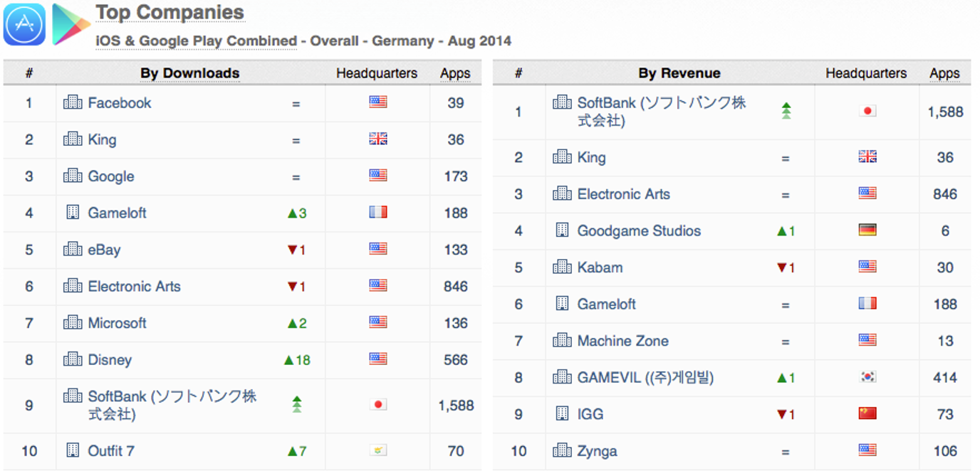Click the Japan flag in SoftBank downloads row

(378, 405)
